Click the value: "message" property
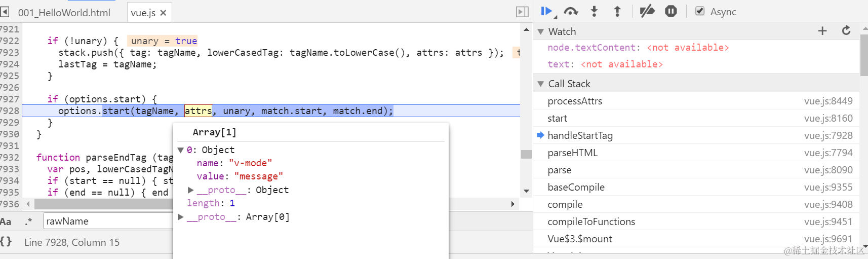 coord(240,176)
